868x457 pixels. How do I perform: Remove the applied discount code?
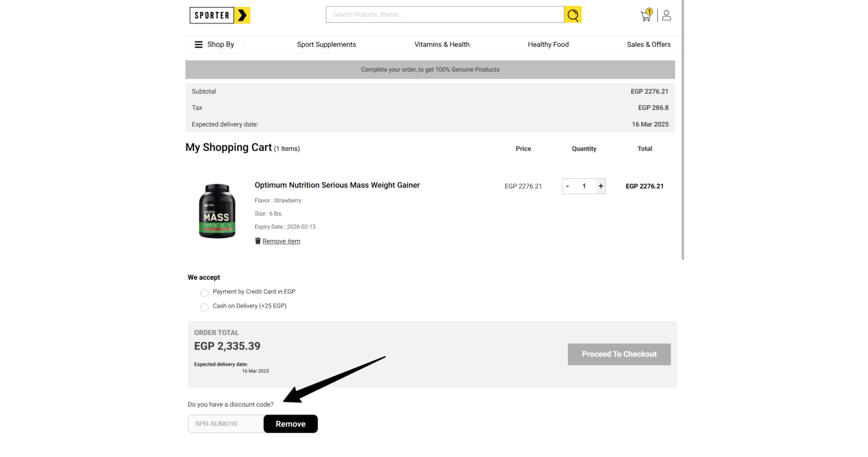[x=291, y=424]
